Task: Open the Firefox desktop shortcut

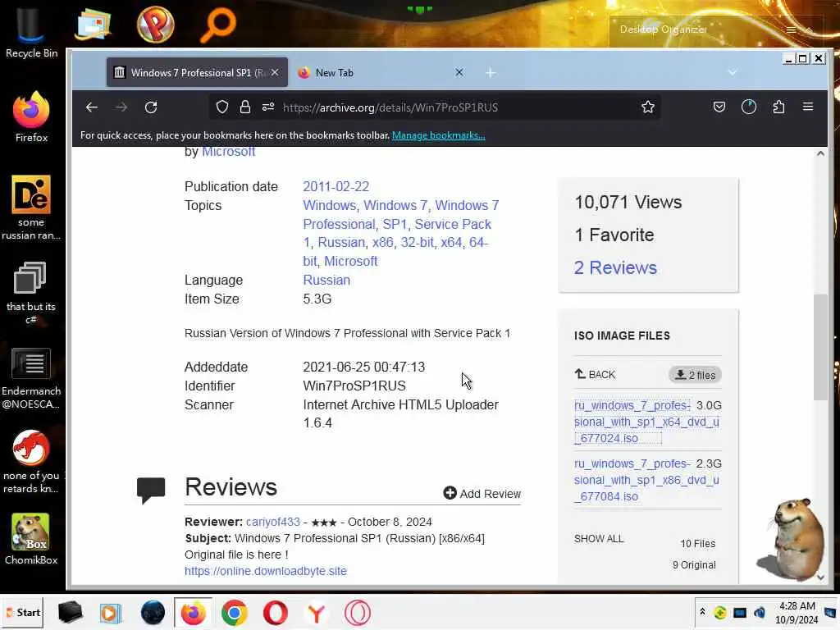Action: click(31, 117)
